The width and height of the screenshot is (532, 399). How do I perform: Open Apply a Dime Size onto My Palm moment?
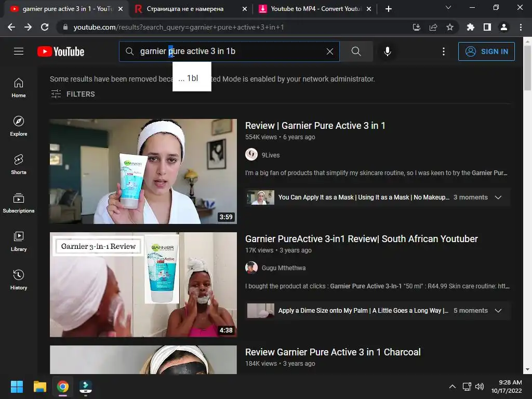pyautogui.click(x=363, y=311)
